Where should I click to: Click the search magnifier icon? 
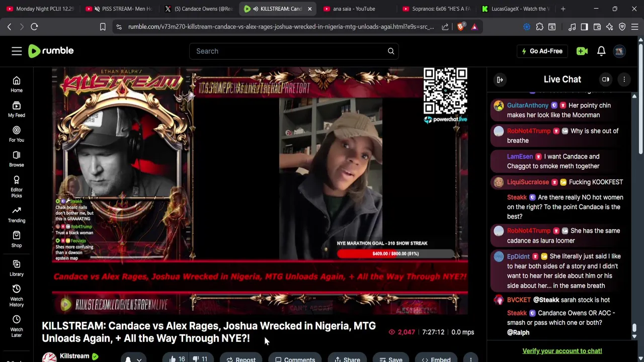pos(391,51)
